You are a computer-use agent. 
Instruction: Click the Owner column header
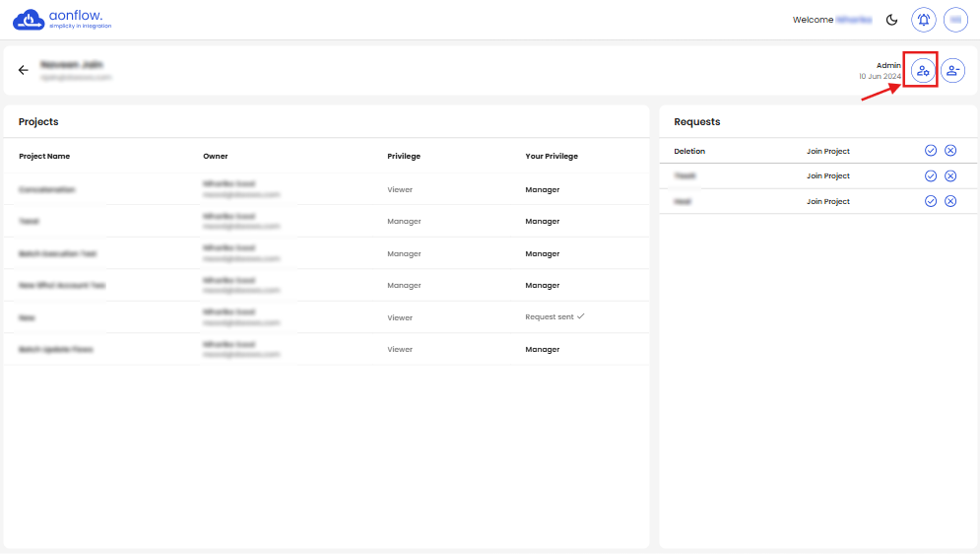(216, 156)
